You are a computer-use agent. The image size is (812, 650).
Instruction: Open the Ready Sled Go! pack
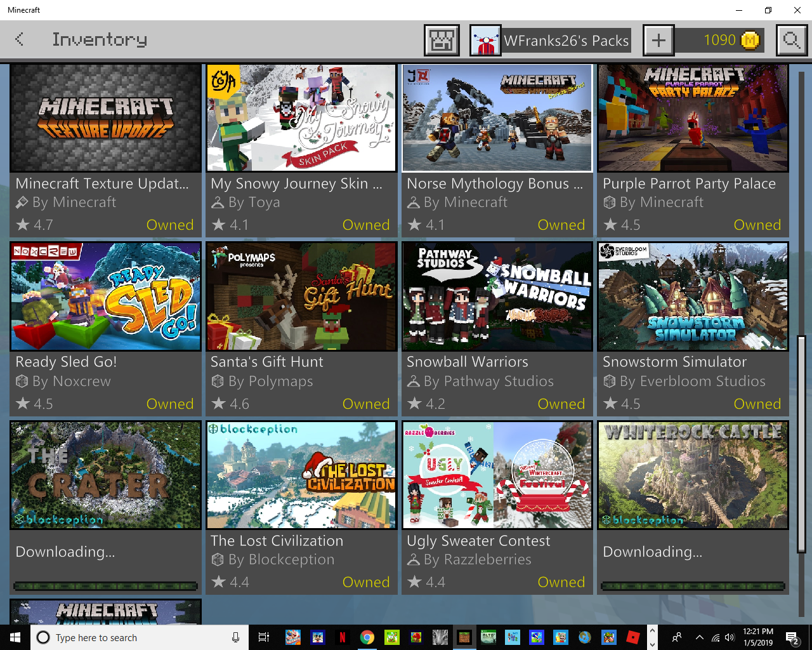(105, 297)
